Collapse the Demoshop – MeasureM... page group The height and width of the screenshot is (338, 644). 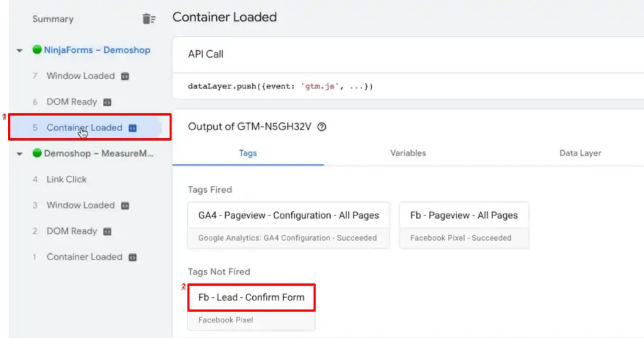pos(19,154)
